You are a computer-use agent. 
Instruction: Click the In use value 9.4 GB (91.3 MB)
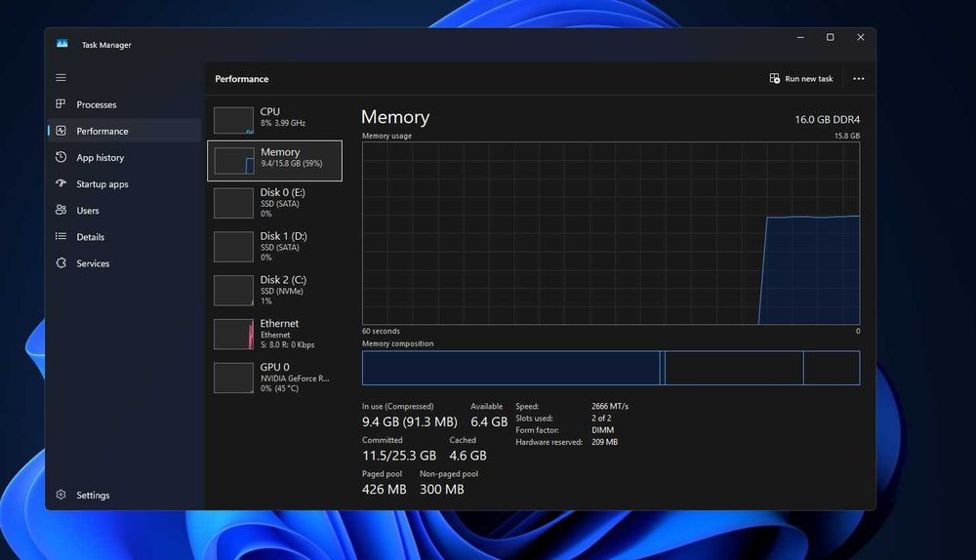[410, 421]
